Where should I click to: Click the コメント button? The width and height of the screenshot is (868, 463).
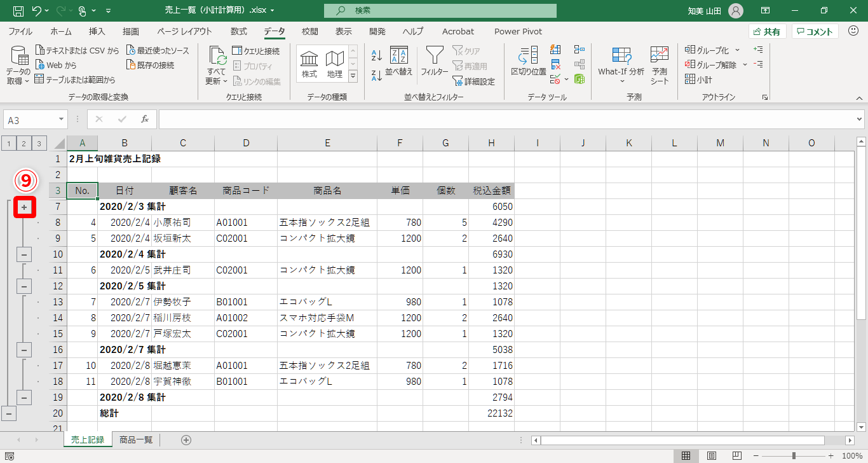(815, 32)
